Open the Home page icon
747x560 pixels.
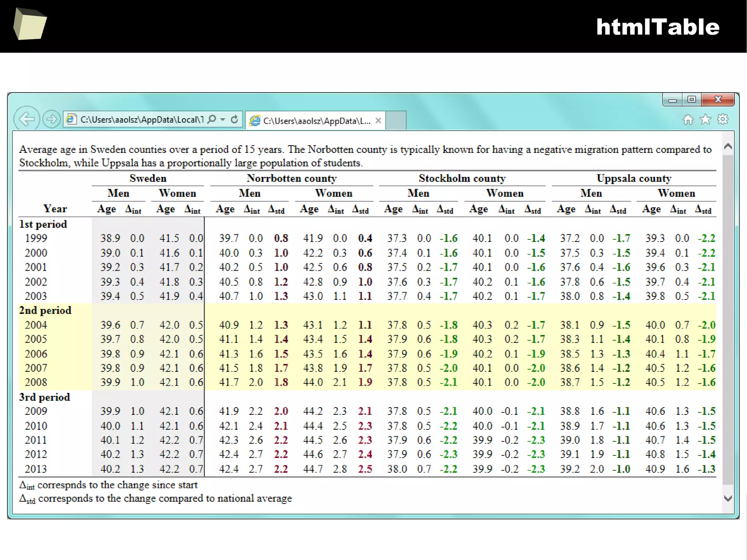tap(688, 119)
